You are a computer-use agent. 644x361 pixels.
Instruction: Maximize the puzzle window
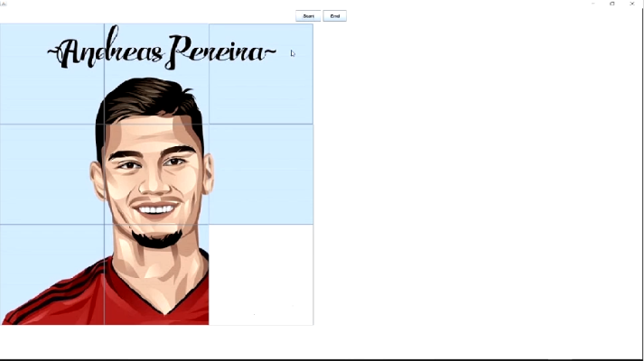click(612, 4)
